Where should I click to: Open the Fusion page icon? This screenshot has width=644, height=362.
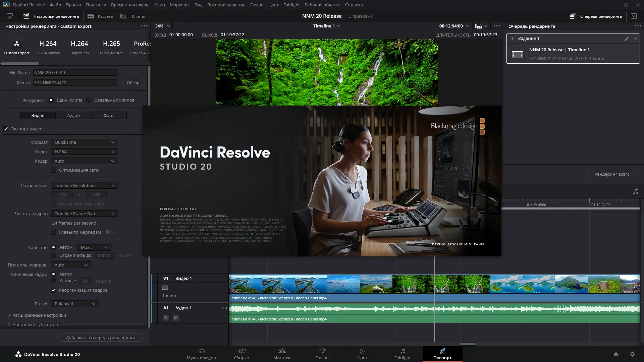pos(322,351)
